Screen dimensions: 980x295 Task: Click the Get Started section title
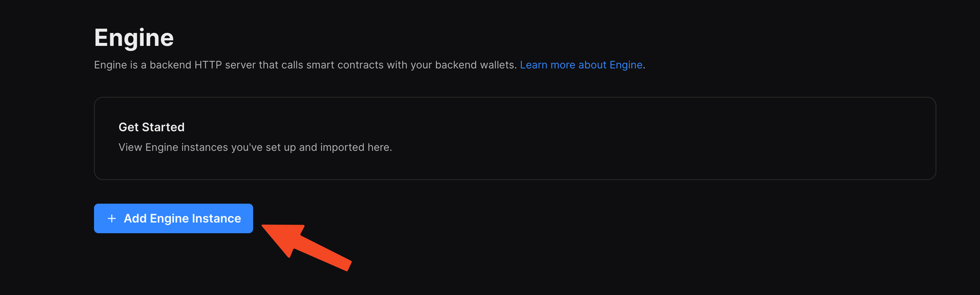152,127
